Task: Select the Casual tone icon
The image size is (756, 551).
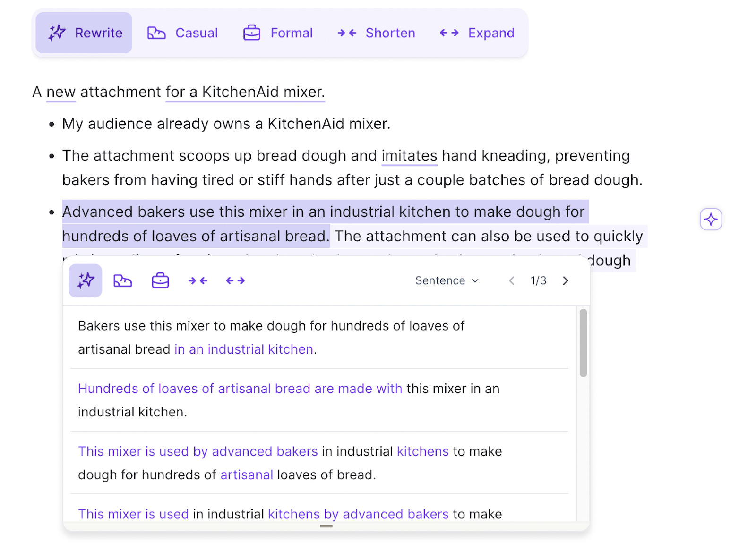Action: [156, 32]
